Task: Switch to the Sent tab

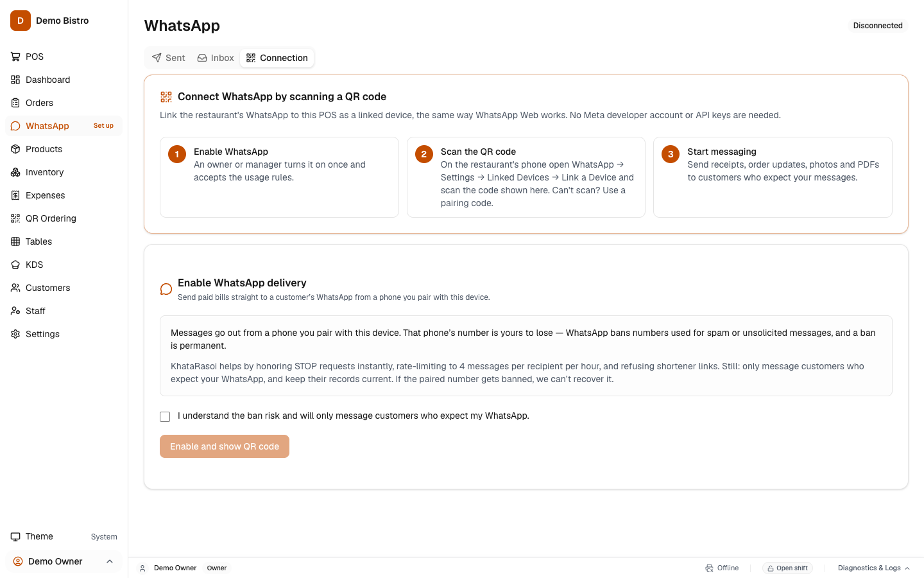Action: (x=168, y=58)
